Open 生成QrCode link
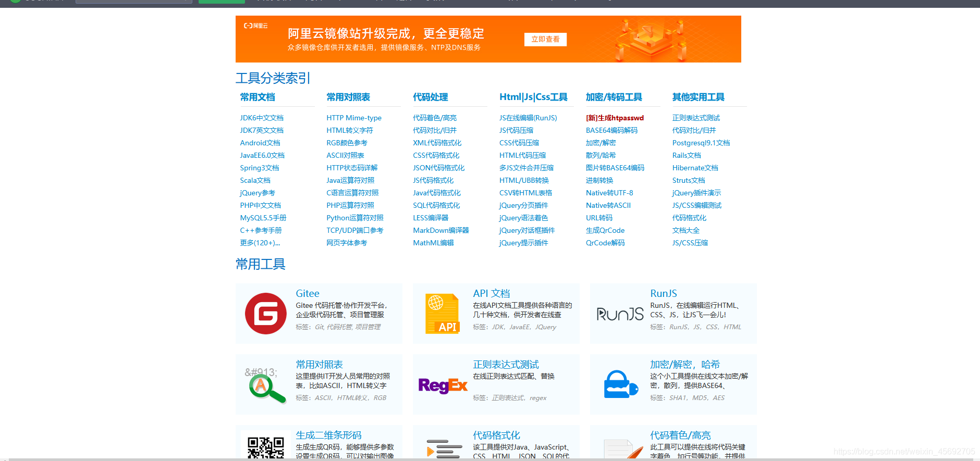The image size is (980, 461). click(x=605, y=230)
